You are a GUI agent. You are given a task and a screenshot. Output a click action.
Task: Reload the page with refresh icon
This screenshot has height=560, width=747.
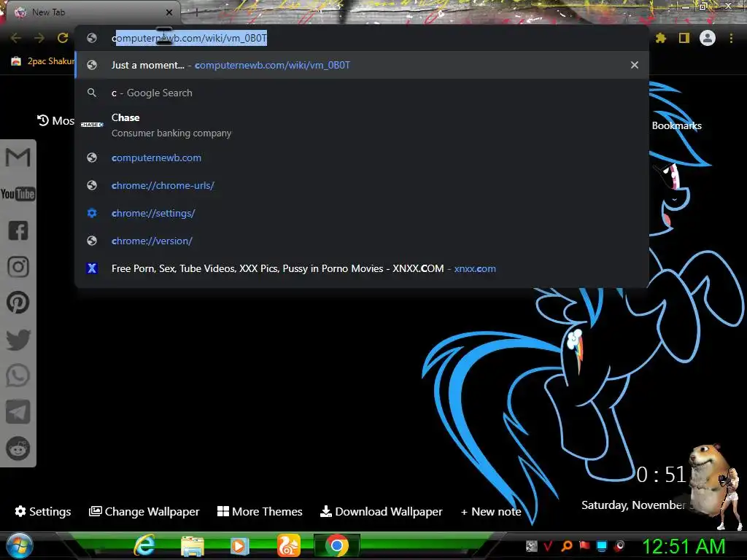click(63, 38)
